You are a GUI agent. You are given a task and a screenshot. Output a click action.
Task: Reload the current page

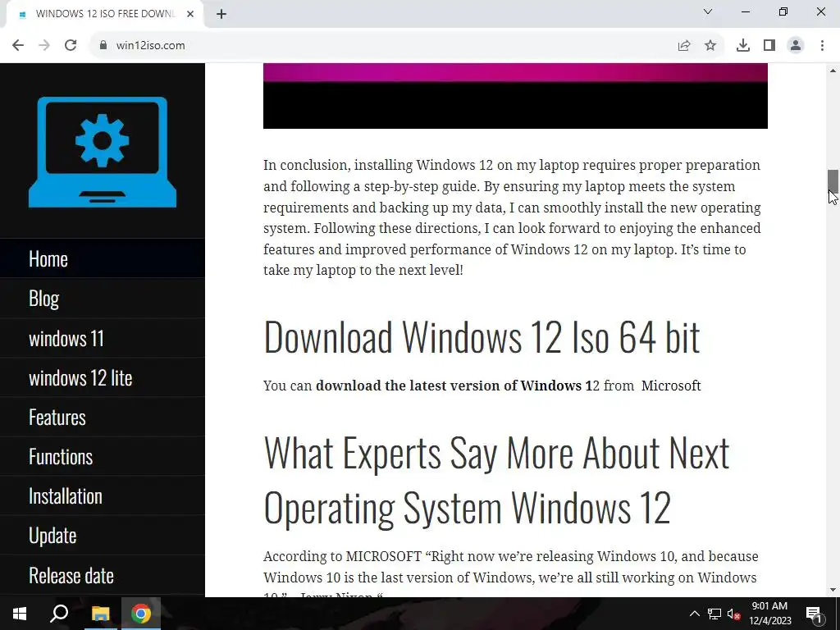[71, 46]
